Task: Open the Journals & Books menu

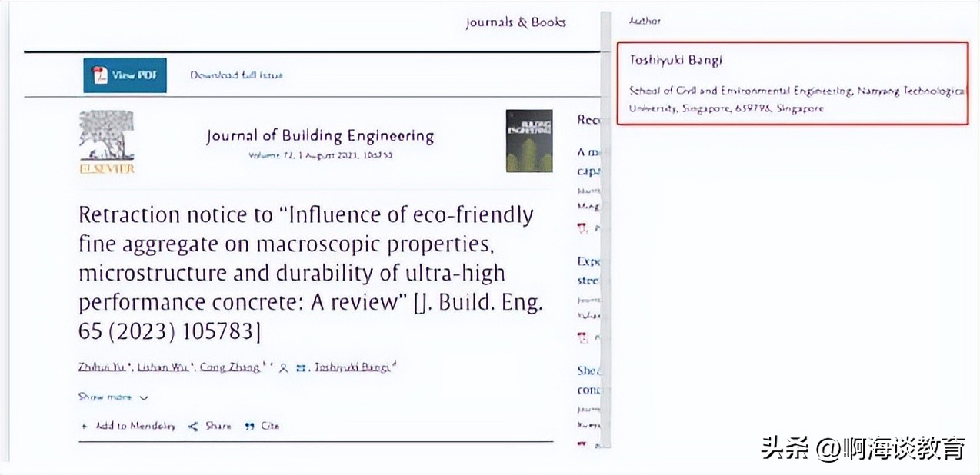Action: point(515,22)
